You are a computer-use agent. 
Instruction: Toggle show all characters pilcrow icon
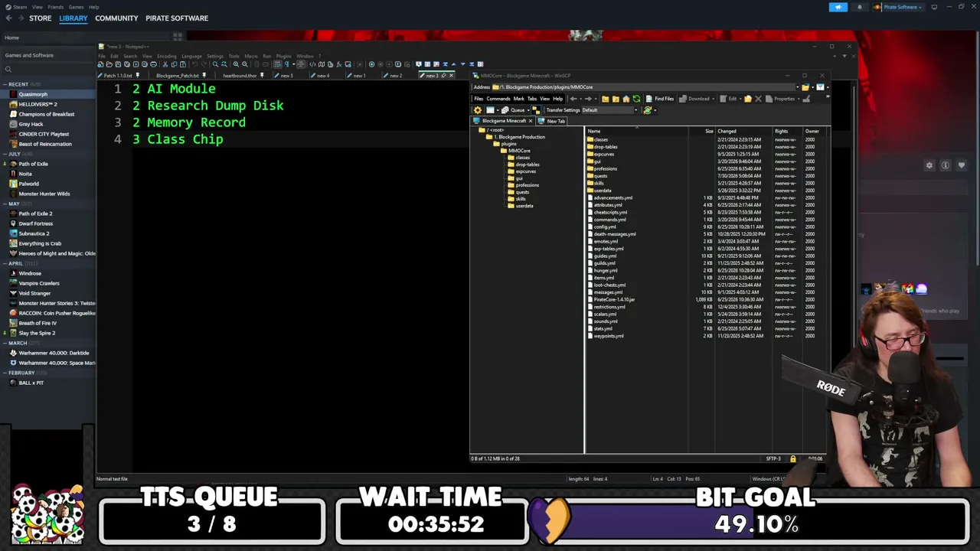287,64
